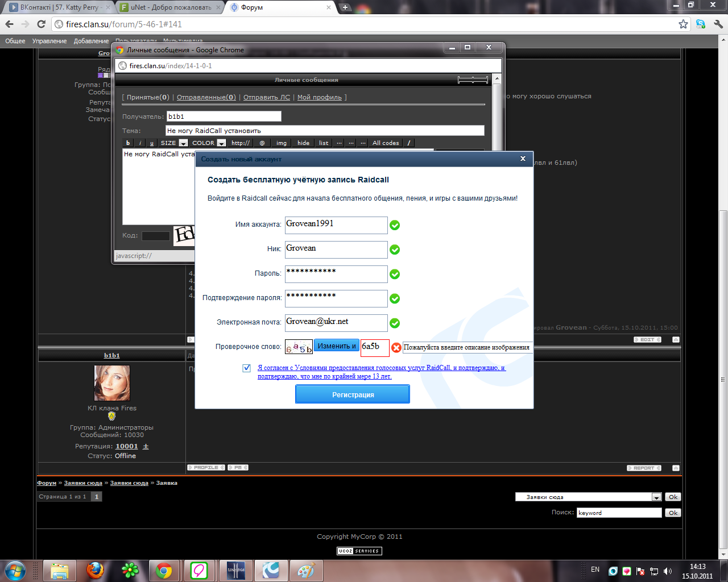Viewport: 728px width, 582px height.
Task: Click the Ник input field
Action: [x=336, y=250]
